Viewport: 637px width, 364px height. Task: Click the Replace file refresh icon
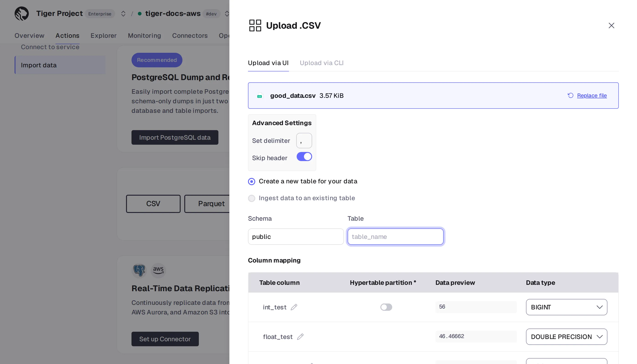[x=570, y=96]
